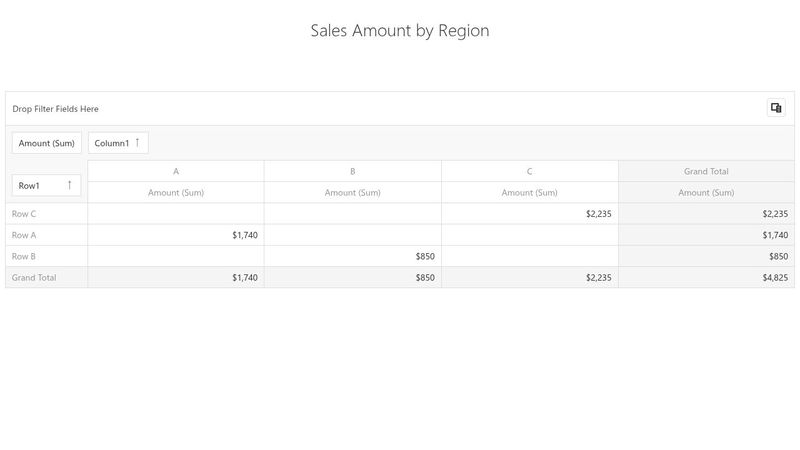Click the Row B row header
This screenshot has height=450, width=800.
click(24, 256)
